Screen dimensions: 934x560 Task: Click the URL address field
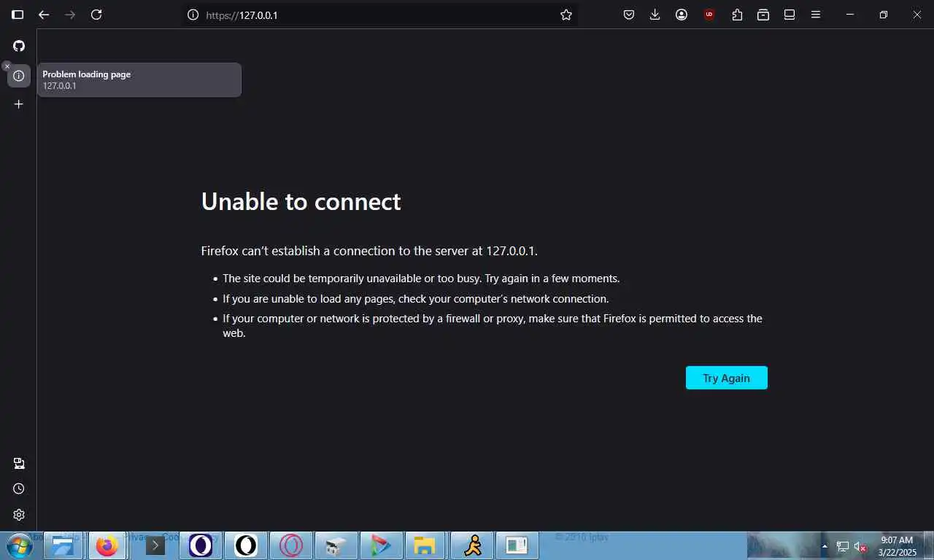tap(379, 15)
